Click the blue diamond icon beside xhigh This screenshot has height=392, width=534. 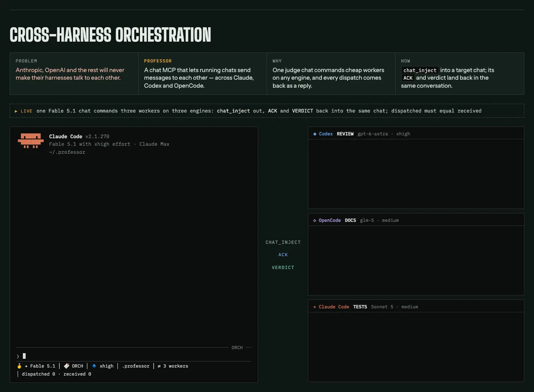[x=94, y=366]
